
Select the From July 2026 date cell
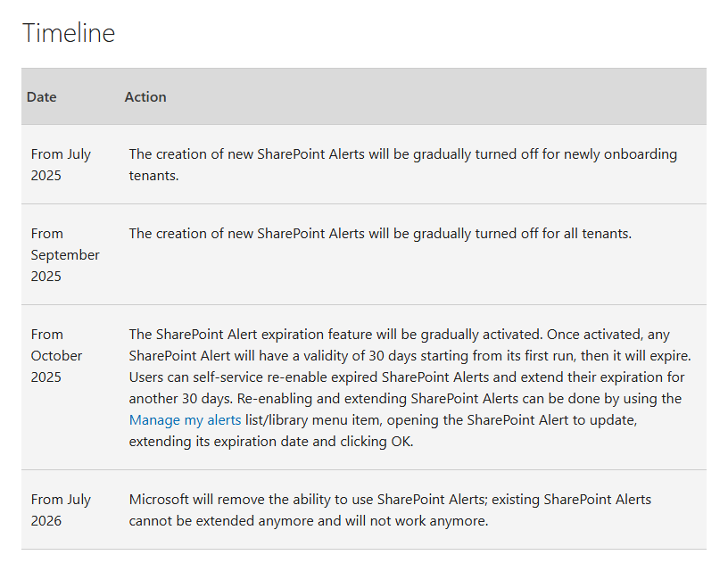point(61,510)
